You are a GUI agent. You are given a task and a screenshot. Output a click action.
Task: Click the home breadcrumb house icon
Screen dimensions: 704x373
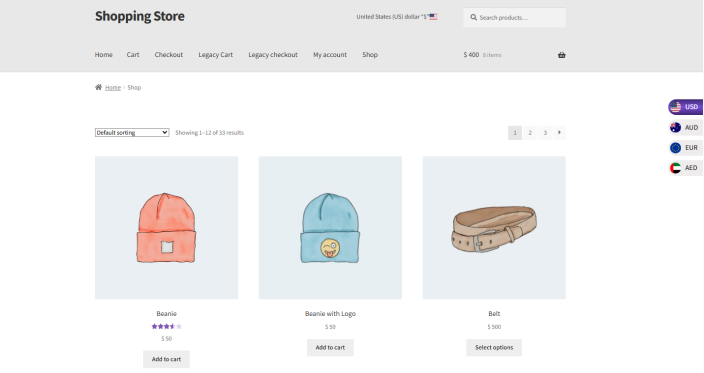coord(98,87)
